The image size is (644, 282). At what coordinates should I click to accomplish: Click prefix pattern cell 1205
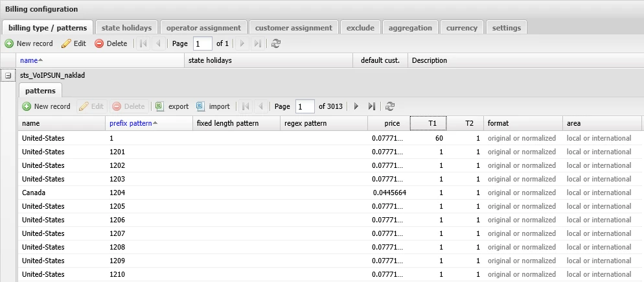148,206
